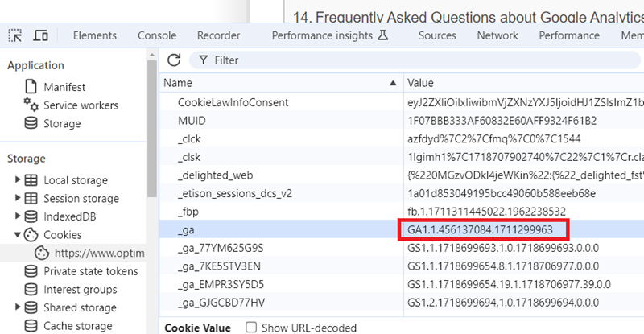Switch to the Sources tab

(x=437, y=35)
